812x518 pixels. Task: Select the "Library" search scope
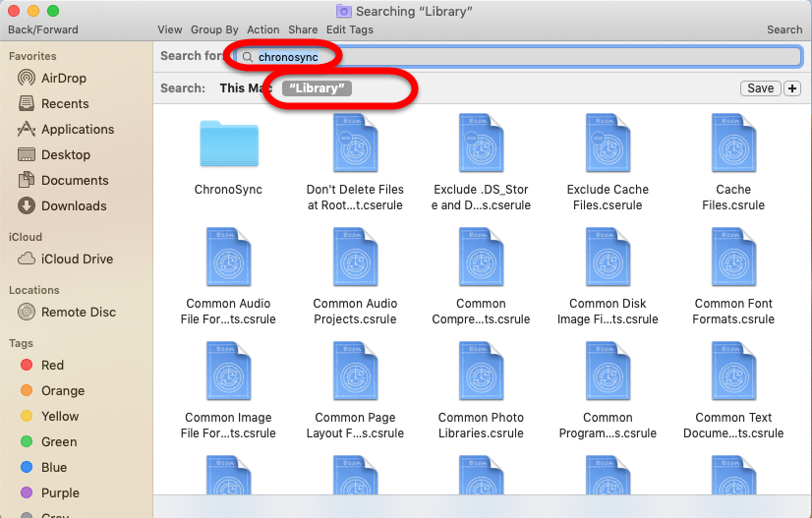click(317, 88)
